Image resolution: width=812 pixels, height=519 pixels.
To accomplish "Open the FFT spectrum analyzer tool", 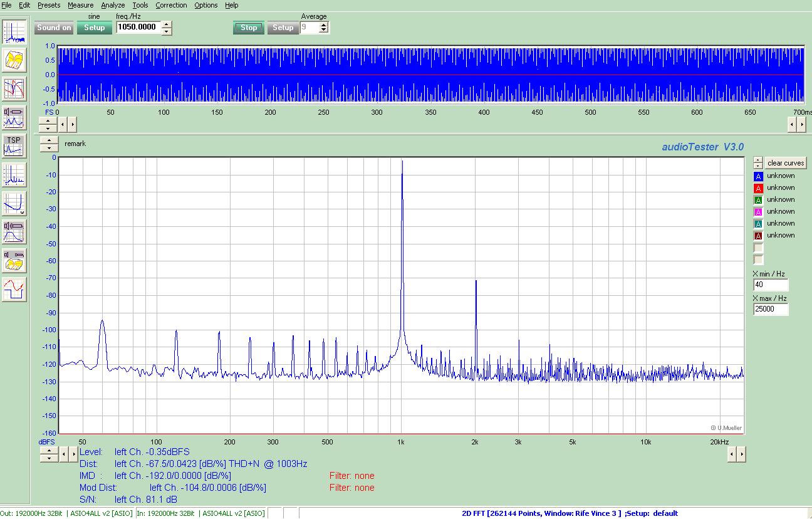I will coord(14,31).
